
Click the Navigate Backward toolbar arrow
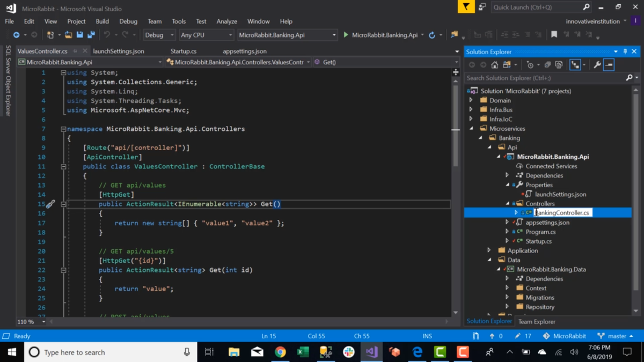tap(16, 35)
